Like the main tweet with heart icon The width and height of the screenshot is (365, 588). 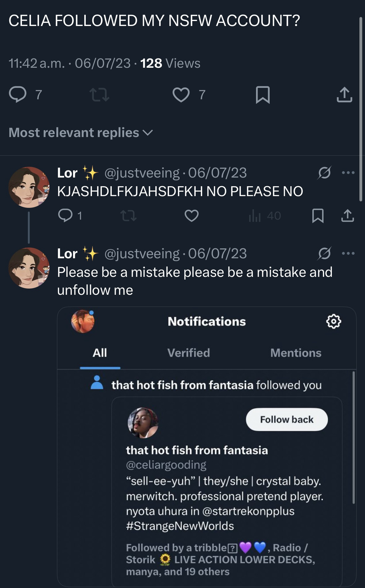pyautogui.click(x=181, y=95)
